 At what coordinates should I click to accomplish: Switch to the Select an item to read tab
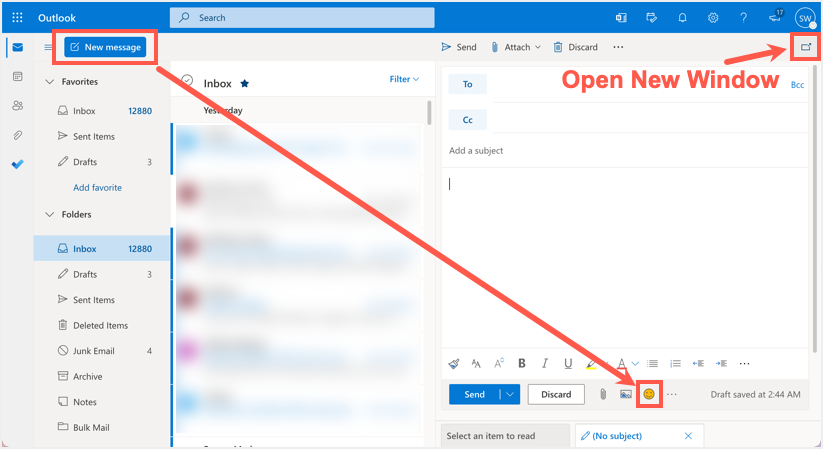(x=505, y=436)
